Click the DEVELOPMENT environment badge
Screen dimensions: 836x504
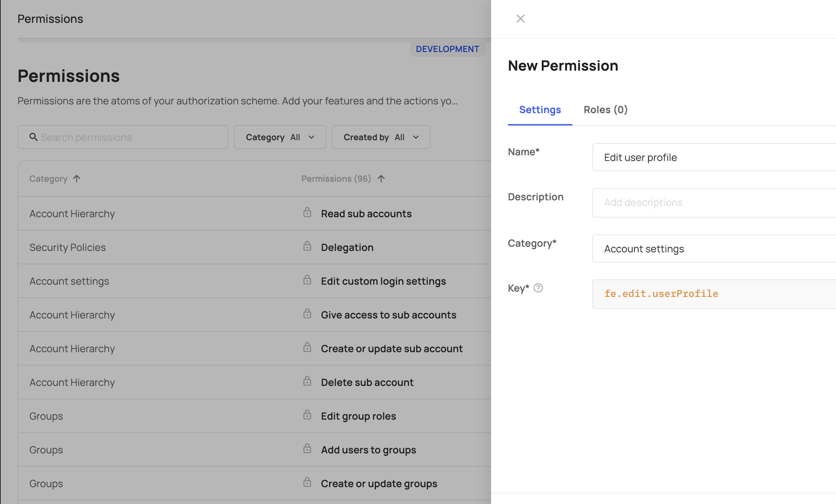tap(448, 49)
